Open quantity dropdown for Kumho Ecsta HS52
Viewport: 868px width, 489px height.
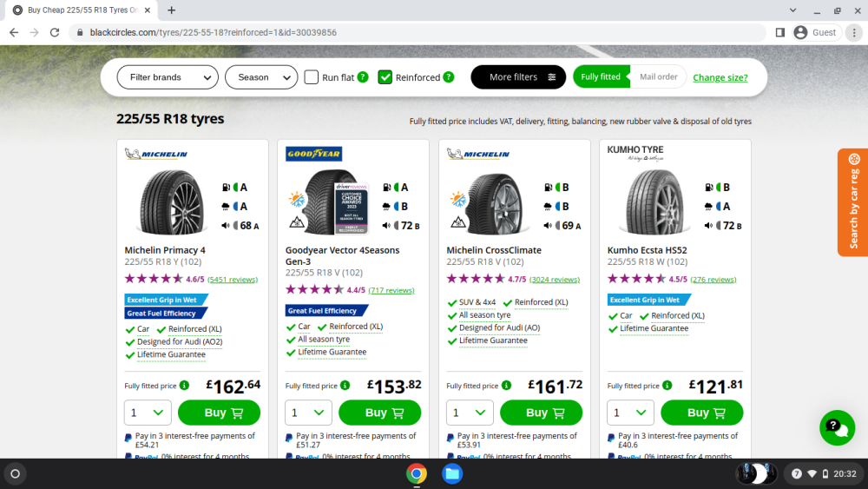pos(630,413)
